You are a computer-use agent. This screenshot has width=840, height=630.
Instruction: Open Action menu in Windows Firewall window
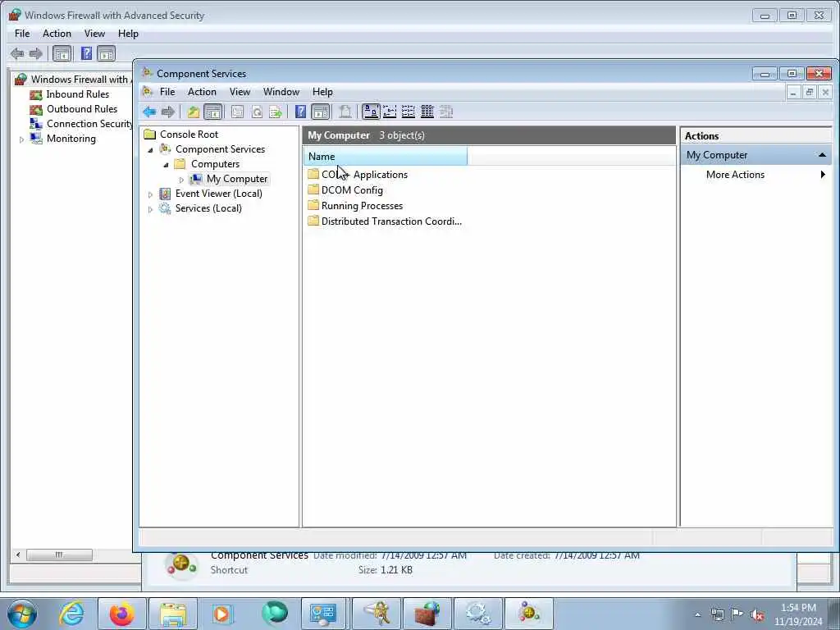pos(57,33)
